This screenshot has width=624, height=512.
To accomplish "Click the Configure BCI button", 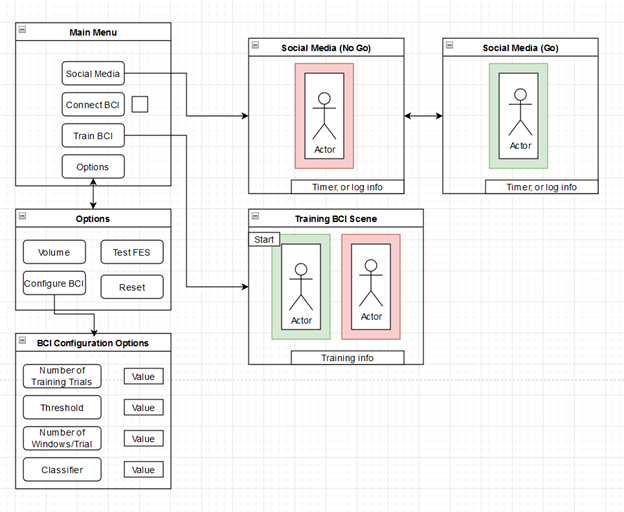I will pyautogui.click(x=55, y=284).
